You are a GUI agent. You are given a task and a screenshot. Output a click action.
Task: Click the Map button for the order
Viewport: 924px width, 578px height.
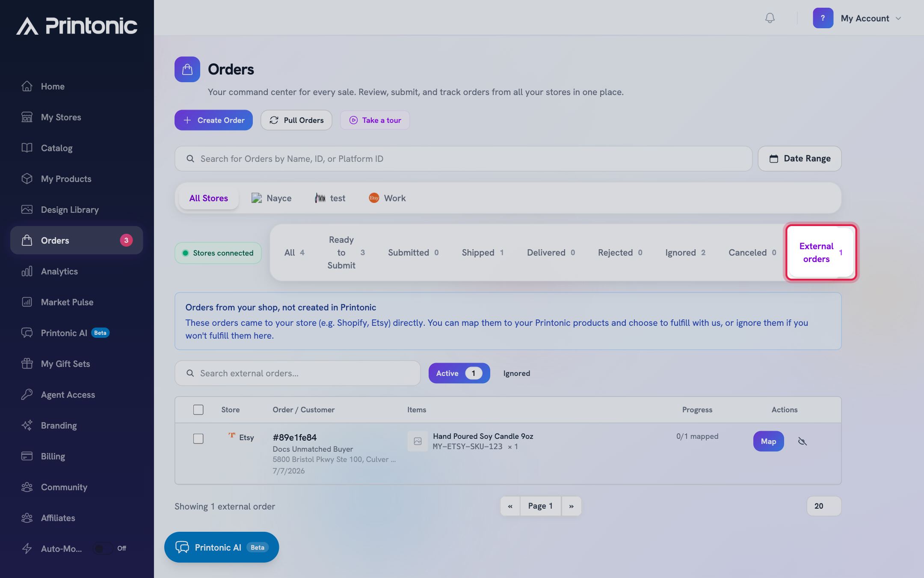click(768, 441)
